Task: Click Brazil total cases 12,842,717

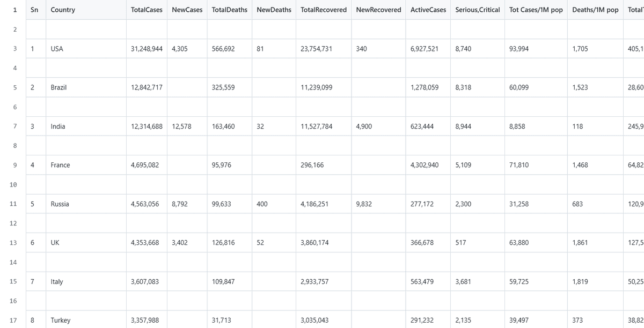Action: pyautogui.click(x=147, y=87)
